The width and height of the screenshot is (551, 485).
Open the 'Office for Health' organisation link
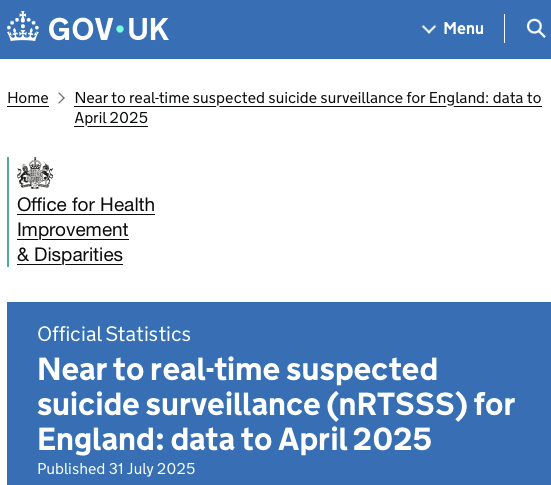[86, 205]
